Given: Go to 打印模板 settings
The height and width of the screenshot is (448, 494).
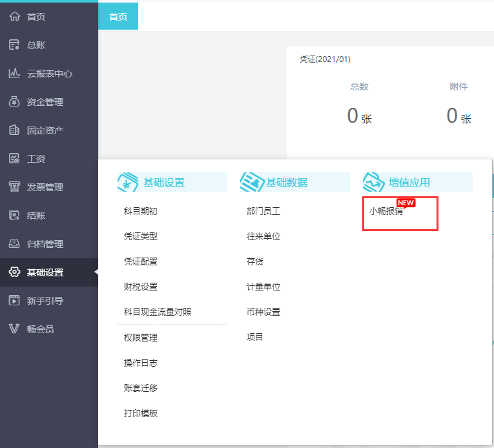Looking at the screenshot, I should point(140,413).
